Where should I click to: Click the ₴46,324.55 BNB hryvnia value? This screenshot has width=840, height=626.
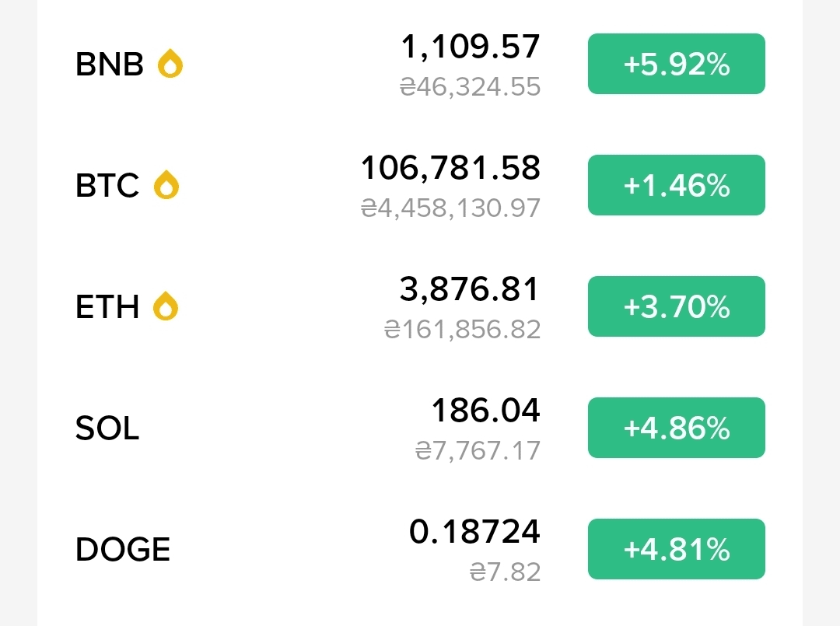[x=471, y=87]
